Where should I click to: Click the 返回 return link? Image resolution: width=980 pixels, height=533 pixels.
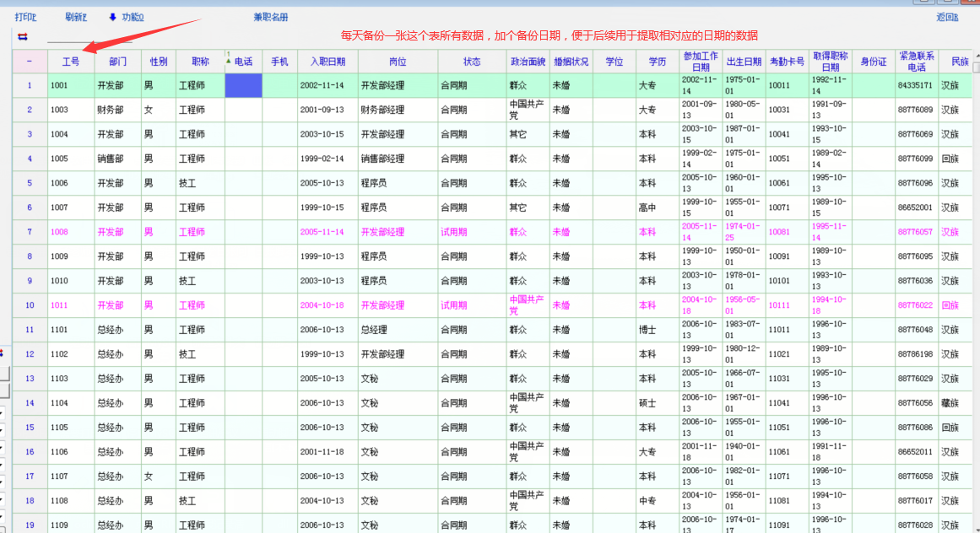click(947, 17)
